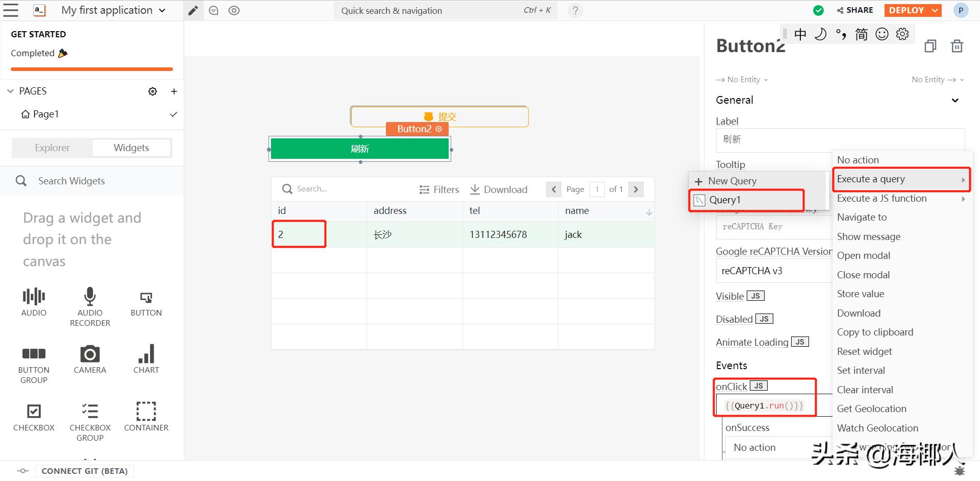Screen dimensions: 980x481
Task: Toggle JS mode for Visible property
Action: coord(755,296)
